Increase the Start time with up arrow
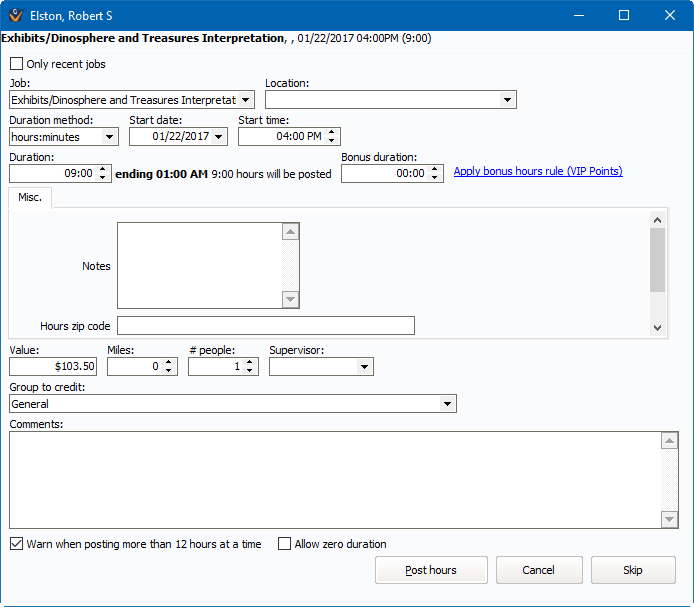The width and height of the screenshot is (694, 607). [333, 132]
